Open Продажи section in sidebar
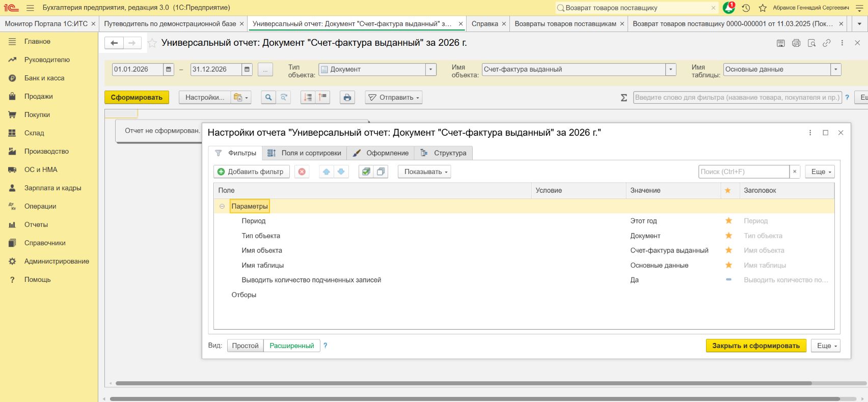This screenshot has width=868, height=402. pos(39,96)
